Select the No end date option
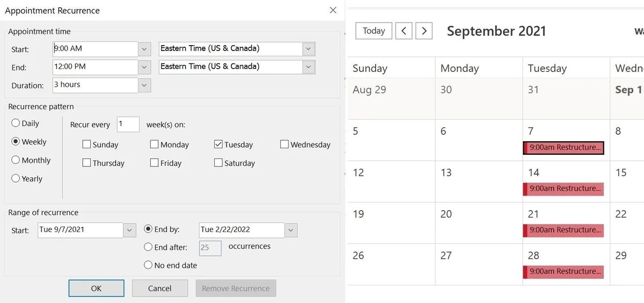Image resolution: width=644 pixels, height=303 pixels. pyautogui.click(x=149, y=265)
